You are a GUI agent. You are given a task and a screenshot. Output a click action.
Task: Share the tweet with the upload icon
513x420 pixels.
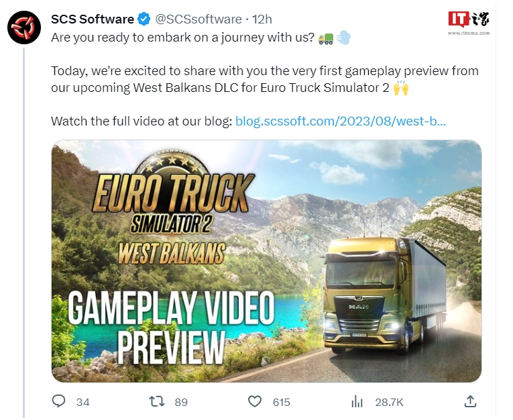click(470, 401)
